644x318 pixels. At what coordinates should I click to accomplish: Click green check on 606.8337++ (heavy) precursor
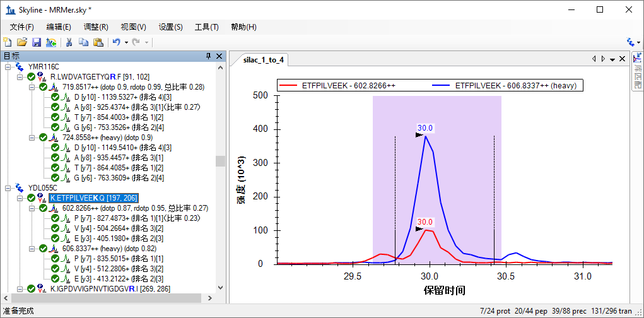point(43,249)
